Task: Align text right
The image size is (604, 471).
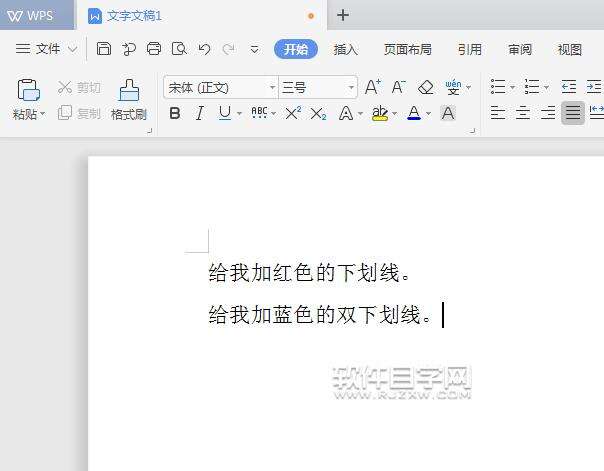Action: pyautogui.click(x=548, y=113)
